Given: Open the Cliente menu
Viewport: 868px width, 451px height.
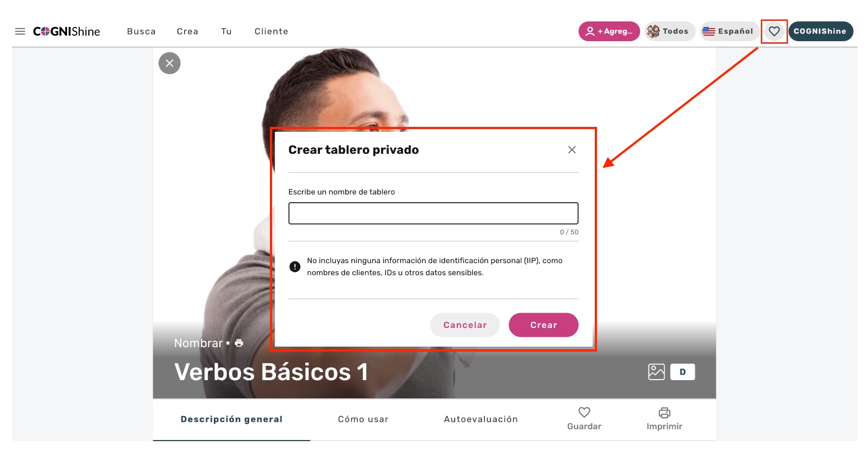Looking at the screenshot, I should 271,31.
